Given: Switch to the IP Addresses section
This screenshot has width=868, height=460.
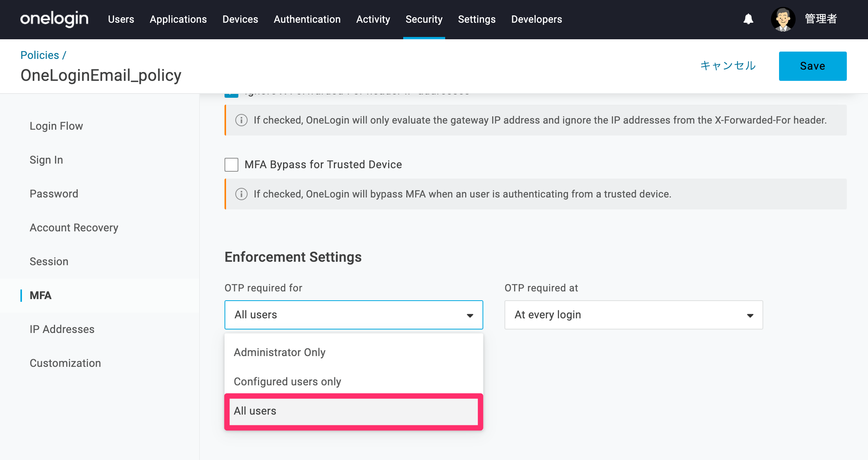Looking at the screenshot, I should [x=62, y=329].
